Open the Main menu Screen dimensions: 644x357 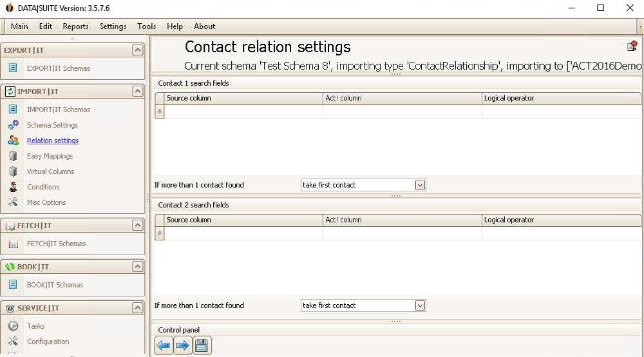[x=19, y=26]
